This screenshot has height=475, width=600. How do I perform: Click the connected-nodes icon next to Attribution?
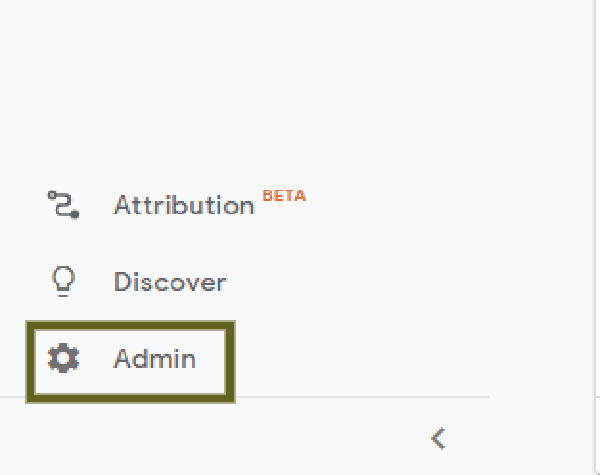(64, 205)
